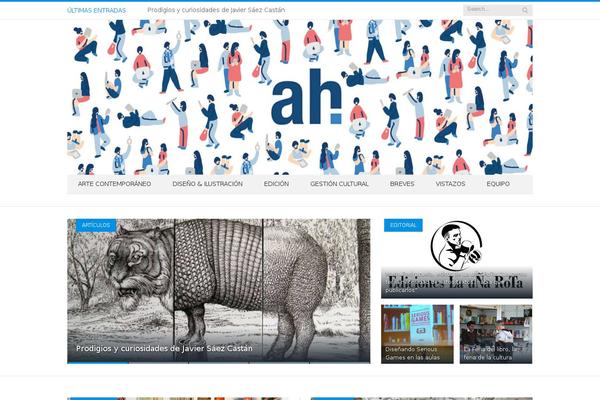Image resolution: width=600 pixels, height=400 pixels.
Task: Open the Diseñando Serious Games thumbnail
Action: coord(417,334)
